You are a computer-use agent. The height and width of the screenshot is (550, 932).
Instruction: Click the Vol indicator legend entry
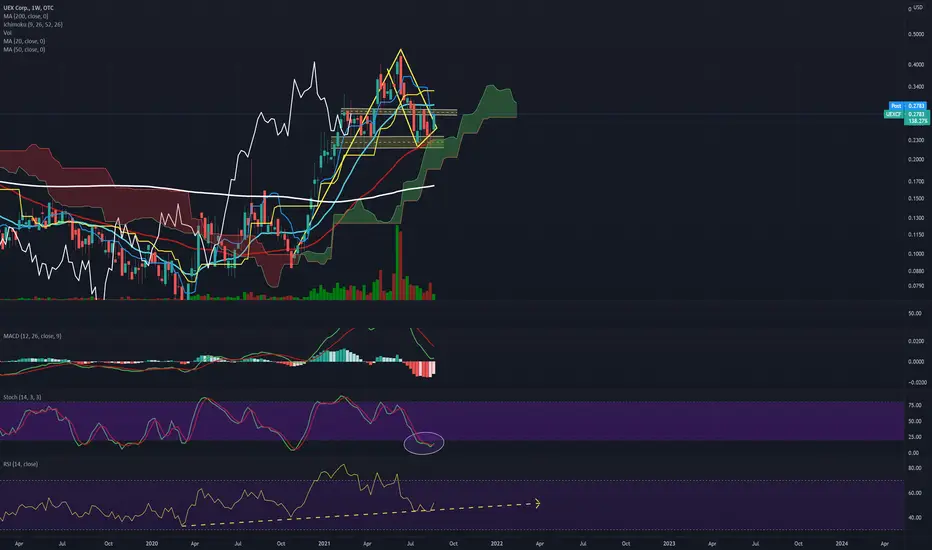click(7, 33)
